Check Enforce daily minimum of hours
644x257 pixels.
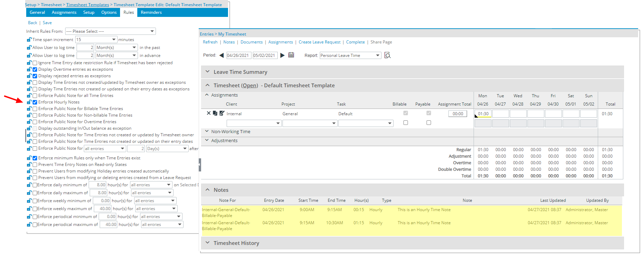click(x=35, y=185)
